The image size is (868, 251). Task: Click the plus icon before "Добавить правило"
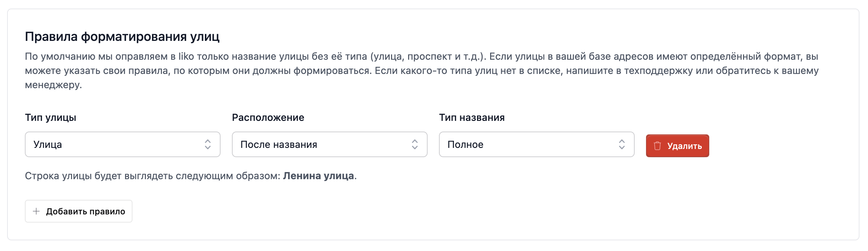(x=36, y=211)
